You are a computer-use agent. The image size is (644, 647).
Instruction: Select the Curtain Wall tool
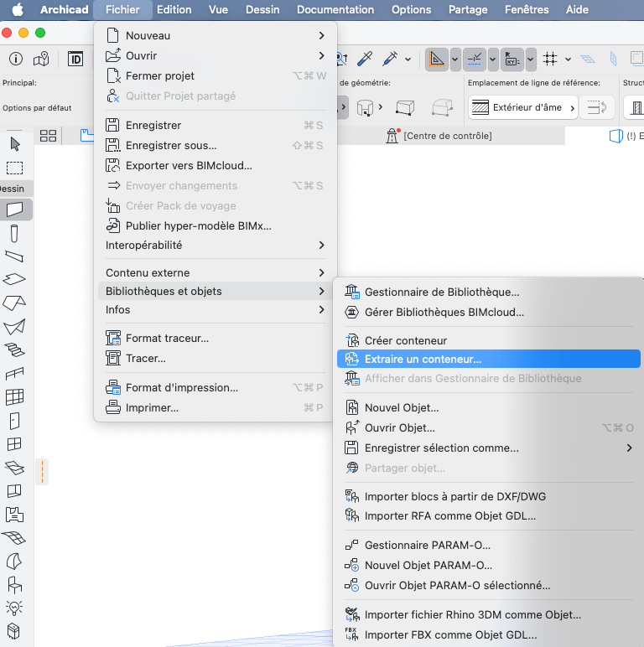(x=14, y=397)
